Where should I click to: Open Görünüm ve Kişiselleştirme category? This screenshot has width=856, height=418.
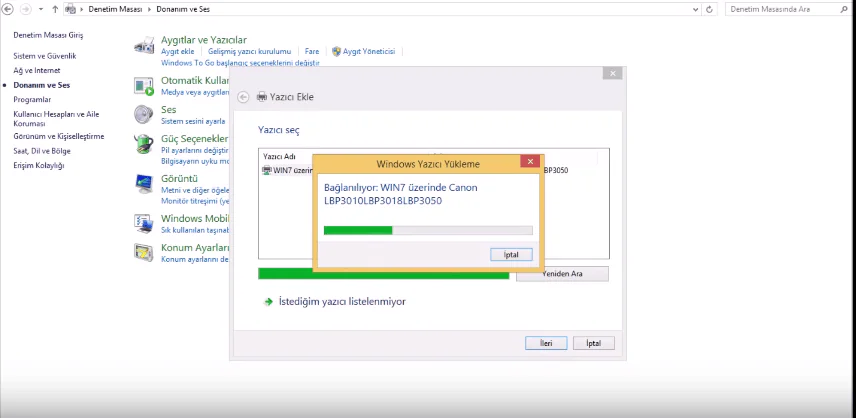click(58, 136)
